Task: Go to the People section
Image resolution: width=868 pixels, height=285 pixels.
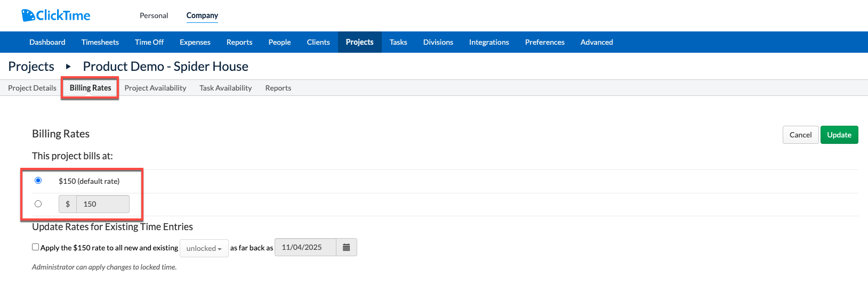Action: click(x=280, y=42)
